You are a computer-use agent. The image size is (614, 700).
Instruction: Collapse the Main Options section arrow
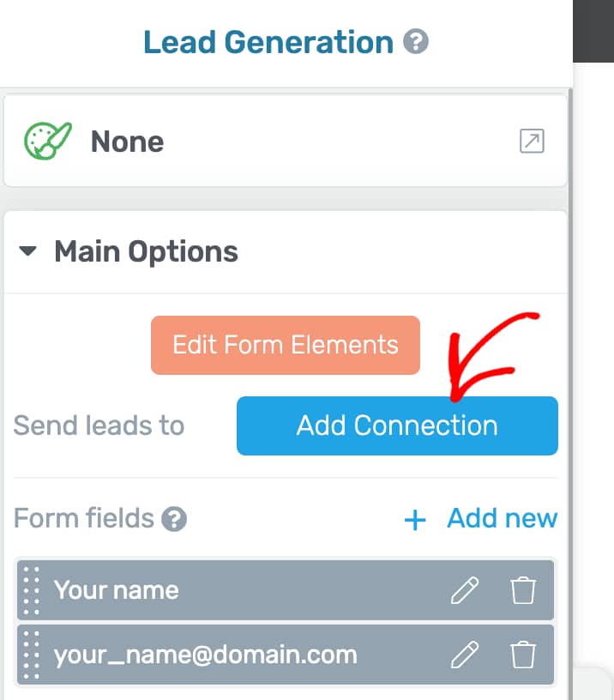coord(27,250)
